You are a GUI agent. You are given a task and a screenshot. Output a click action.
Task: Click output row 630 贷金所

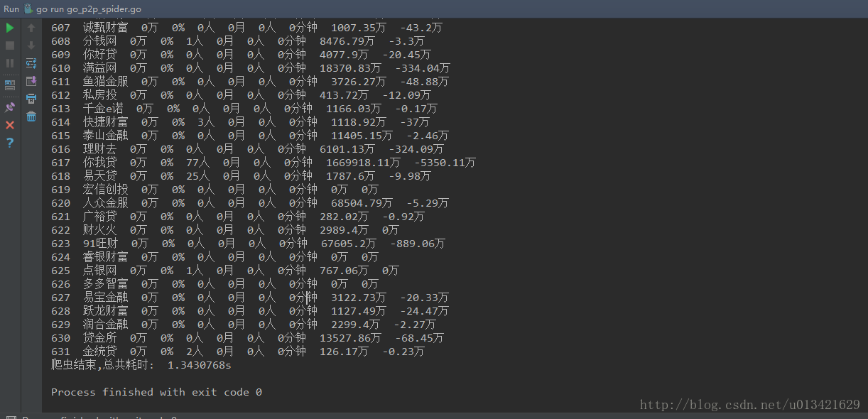click(x=247, y=338)
